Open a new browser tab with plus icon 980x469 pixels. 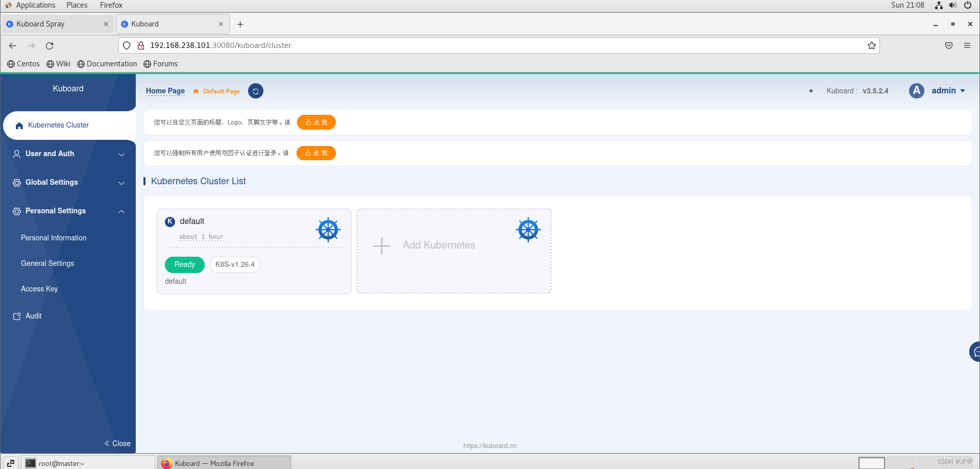[x=240, y=24]
